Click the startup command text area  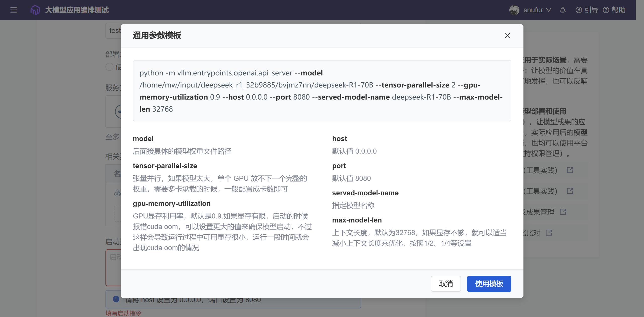coord(113,268)
